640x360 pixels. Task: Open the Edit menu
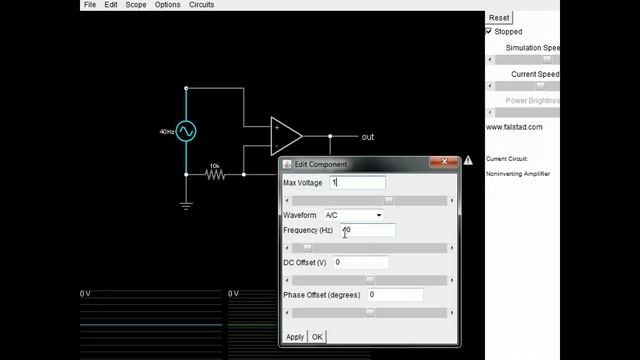click(x=111, y=5)
